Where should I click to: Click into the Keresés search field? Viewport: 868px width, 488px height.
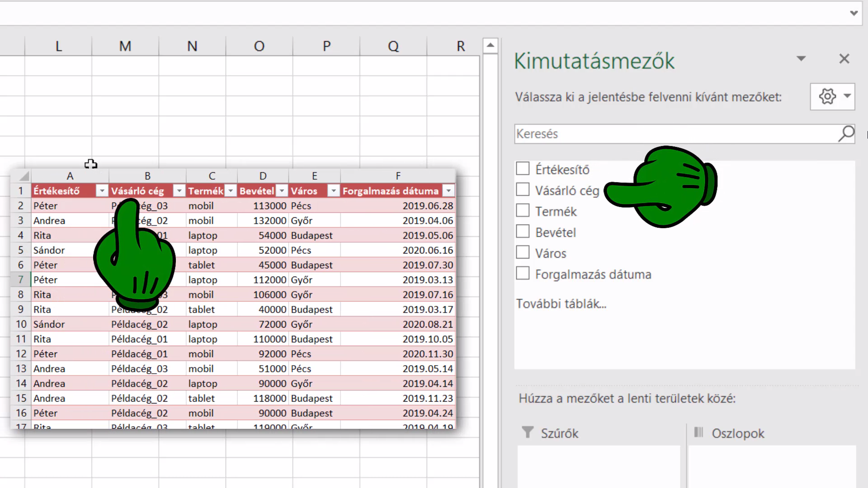click(676, 134)
